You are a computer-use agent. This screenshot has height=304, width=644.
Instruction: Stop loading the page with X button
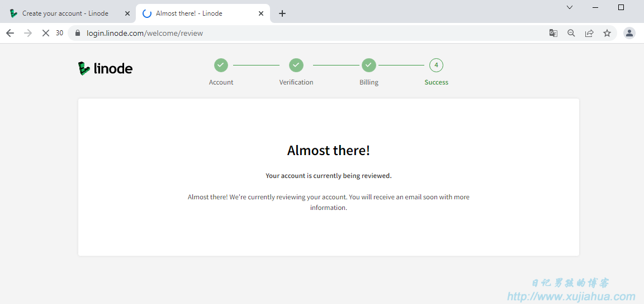[46, 34]
